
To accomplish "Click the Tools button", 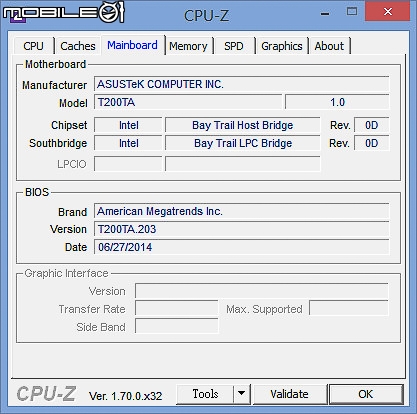I will coord(205,394).
